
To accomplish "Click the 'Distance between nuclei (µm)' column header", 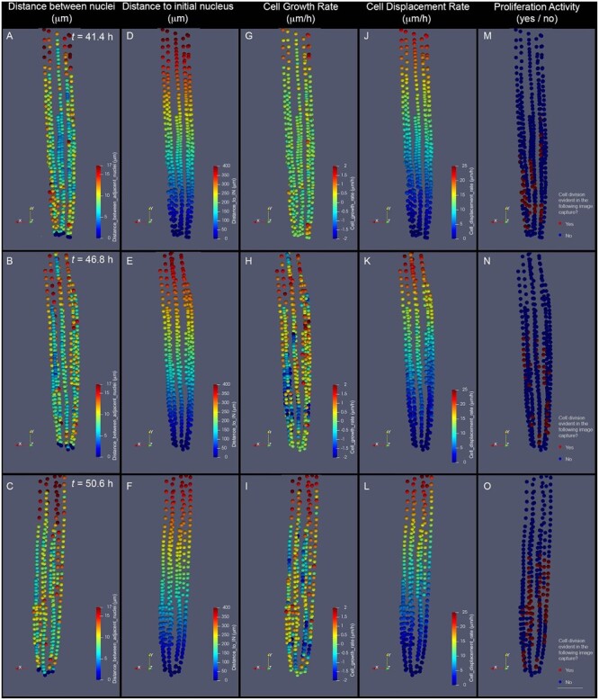I will [61, 13].
